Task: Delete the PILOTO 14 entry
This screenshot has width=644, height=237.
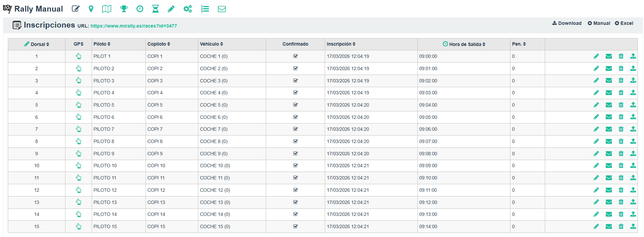Action: 621,214
